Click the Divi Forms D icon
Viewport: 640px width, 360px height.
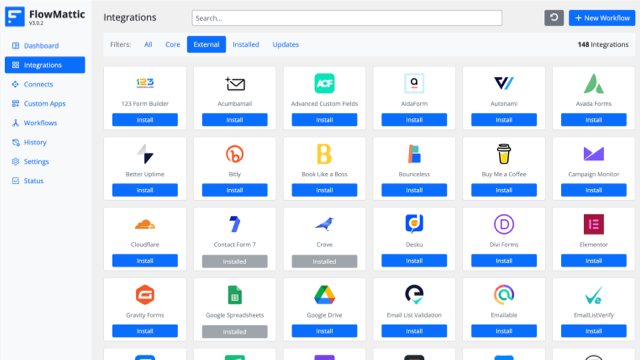(504, 224)
